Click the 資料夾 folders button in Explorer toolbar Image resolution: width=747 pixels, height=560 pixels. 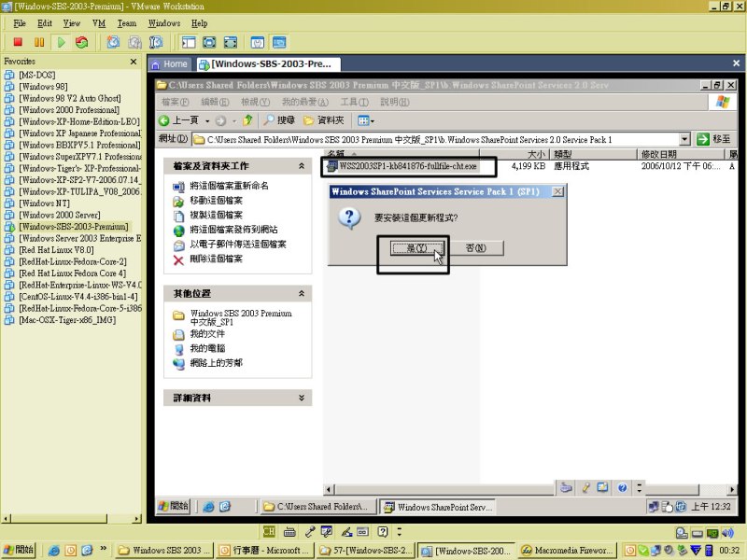click(x=323, y=120)
